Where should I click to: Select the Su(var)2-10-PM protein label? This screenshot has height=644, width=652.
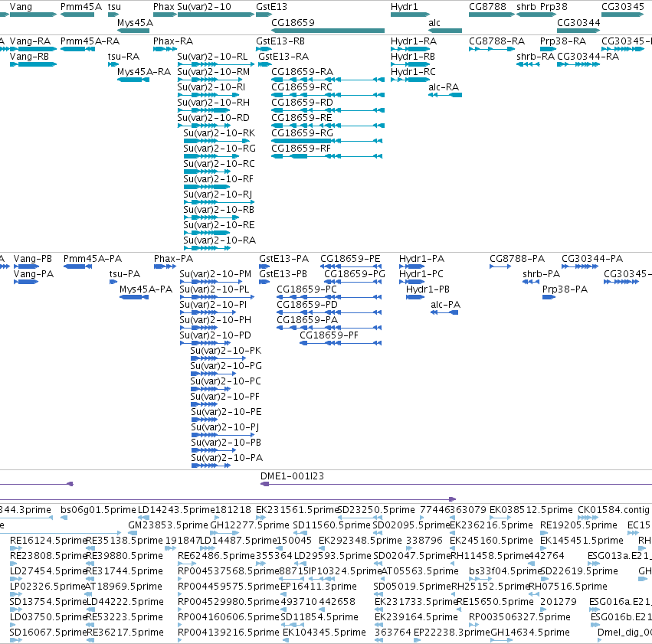click(x=215, y=274)
